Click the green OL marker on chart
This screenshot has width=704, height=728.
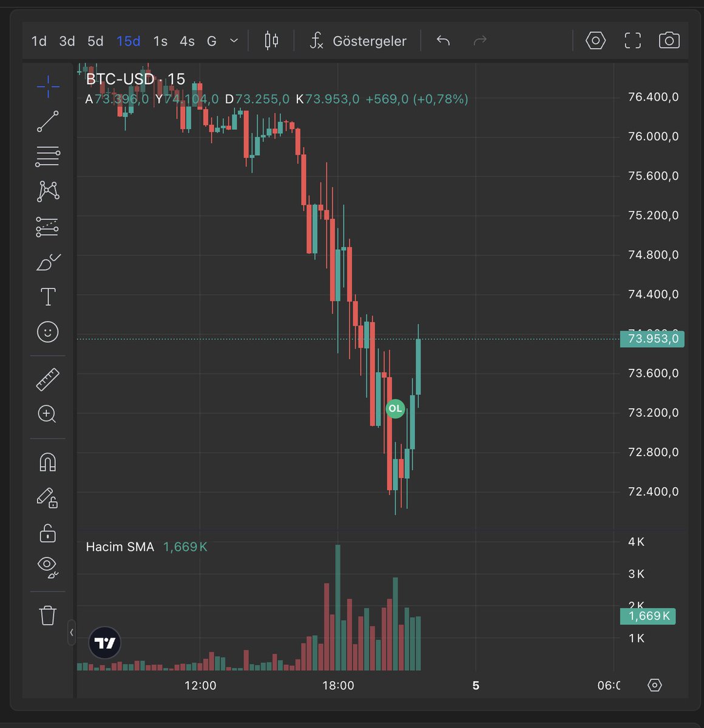[395, 408]
